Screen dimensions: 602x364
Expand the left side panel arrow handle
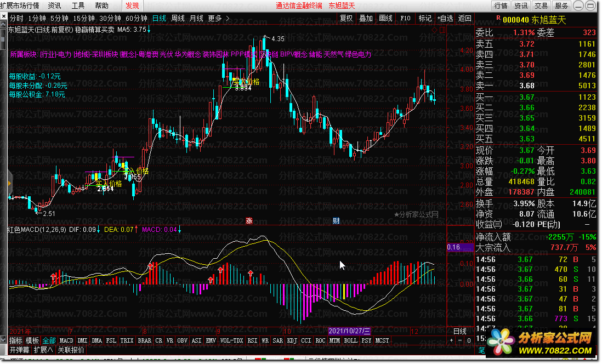(10, 184)
